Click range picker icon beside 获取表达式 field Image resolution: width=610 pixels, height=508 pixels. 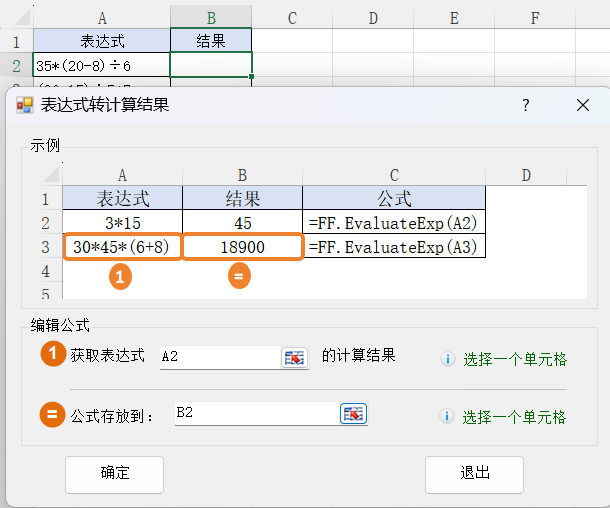pyautogui.click(x=294, y=357)
